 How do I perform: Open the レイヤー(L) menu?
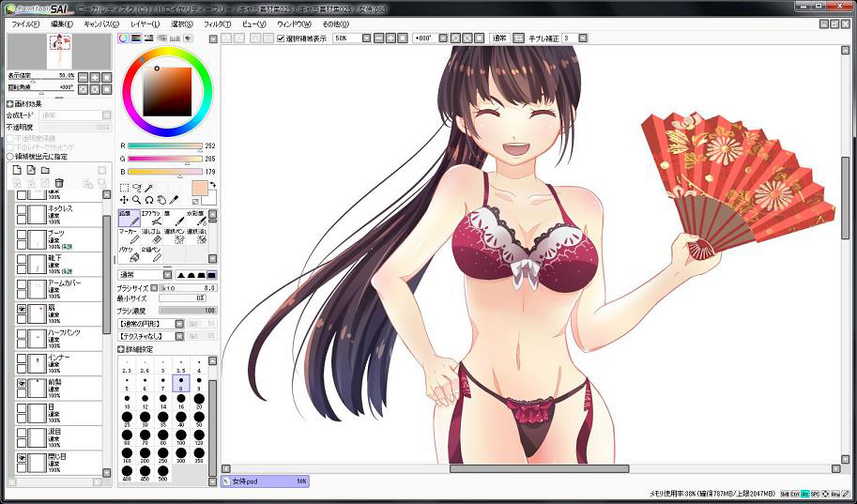pos(145,23)
